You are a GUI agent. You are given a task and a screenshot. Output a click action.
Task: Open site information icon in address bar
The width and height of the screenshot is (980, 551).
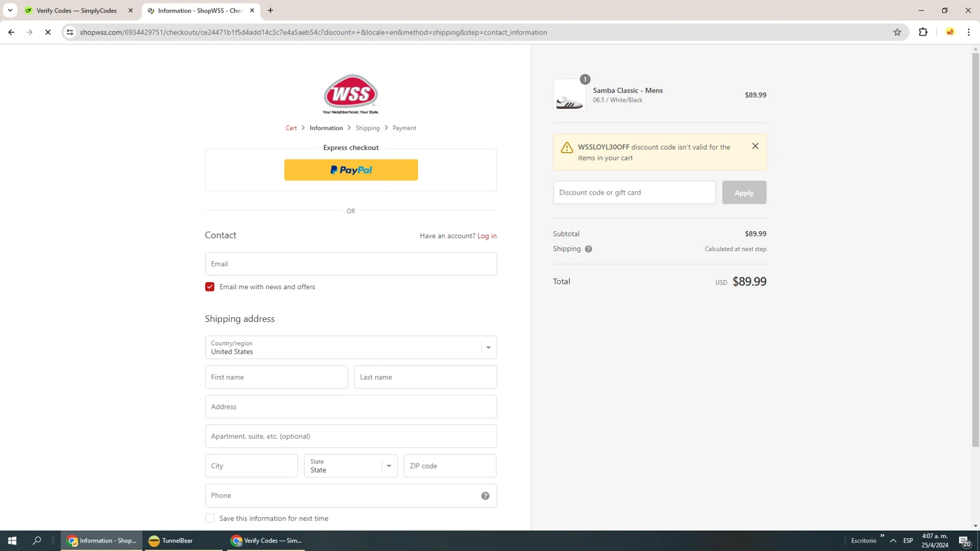pyautogui.click(x=70, y=32)
